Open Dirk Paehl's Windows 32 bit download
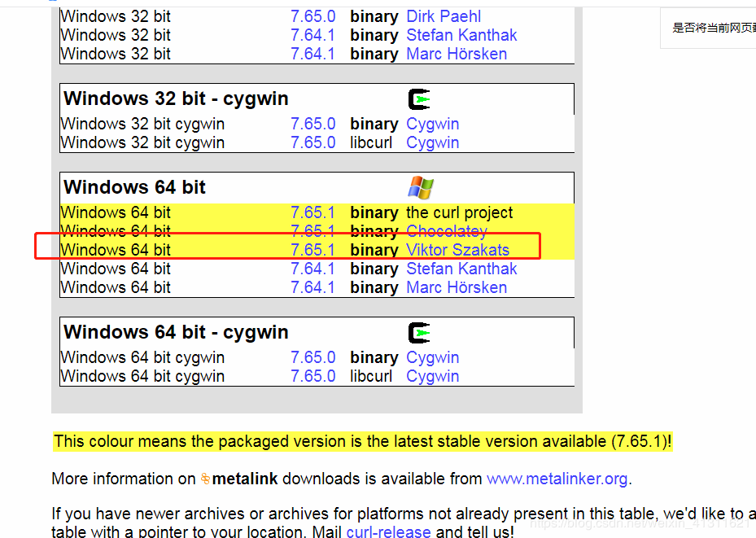 (444, 16)
